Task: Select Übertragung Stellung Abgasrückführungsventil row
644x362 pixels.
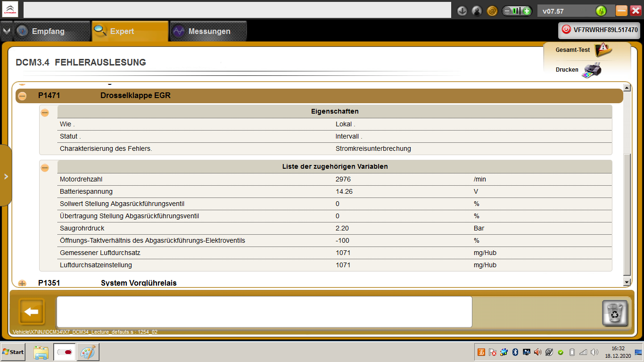Action: click(x=335, y=216)
